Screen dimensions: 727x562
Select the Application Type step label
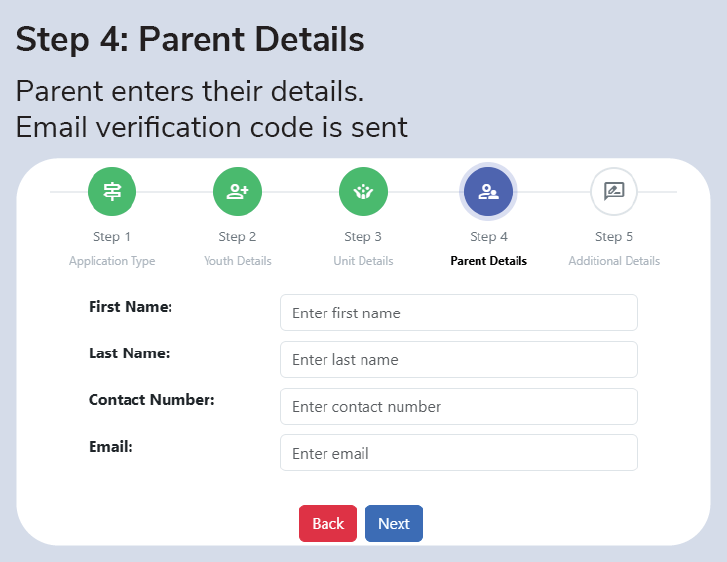click(x=112, y=261)
